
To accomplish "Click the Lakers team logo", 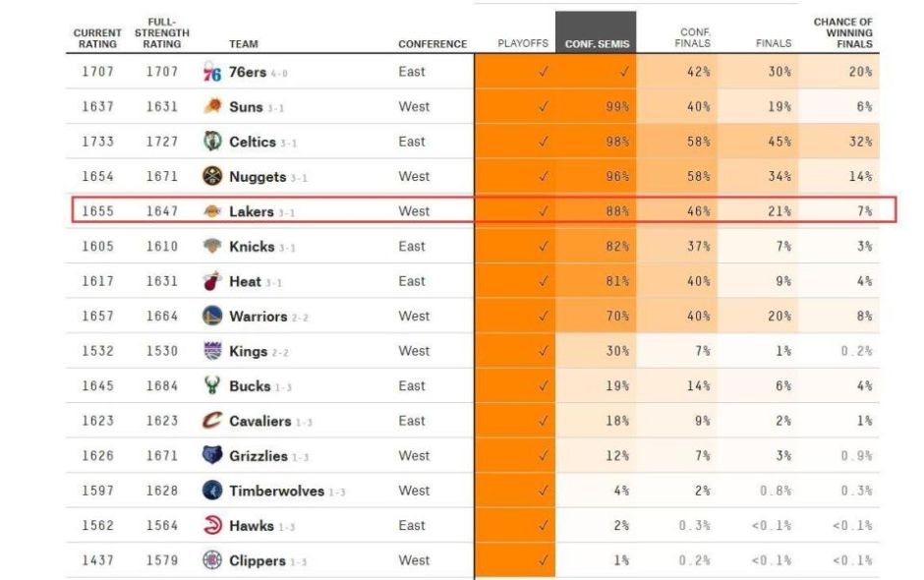I will pos(211,211).
